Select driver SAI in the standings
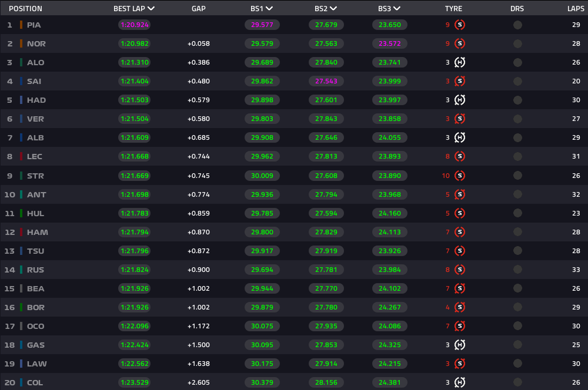This screenshot has width=588, height=390. (34, 81)
